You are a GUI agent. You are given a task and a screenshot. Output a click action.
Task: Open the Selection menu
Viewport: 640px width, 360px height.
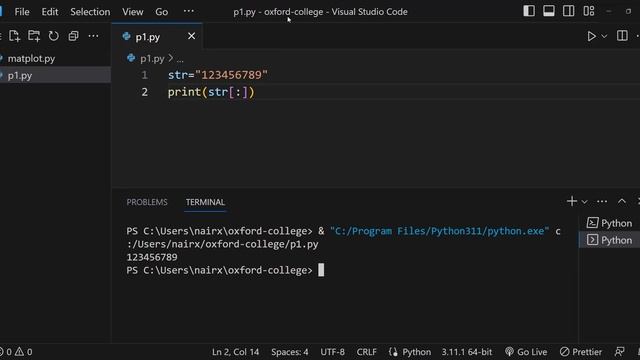coord(90,12)
